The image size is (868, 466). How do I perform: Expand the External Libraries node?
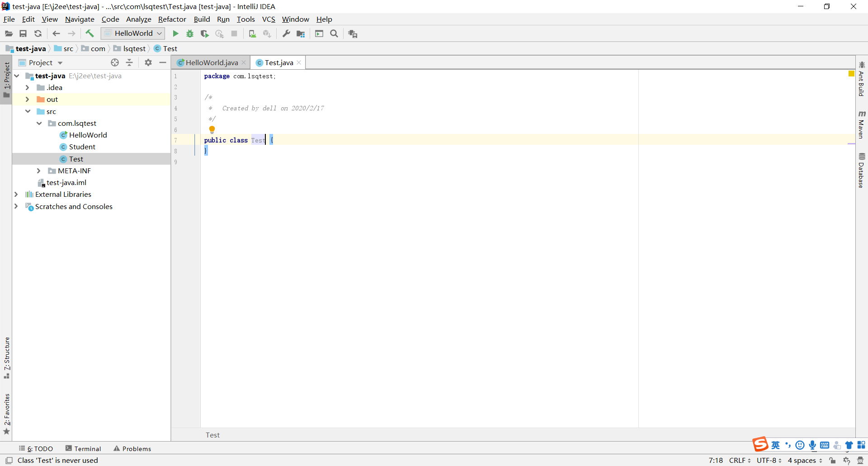pyautogui.click(x=16, y=194)
